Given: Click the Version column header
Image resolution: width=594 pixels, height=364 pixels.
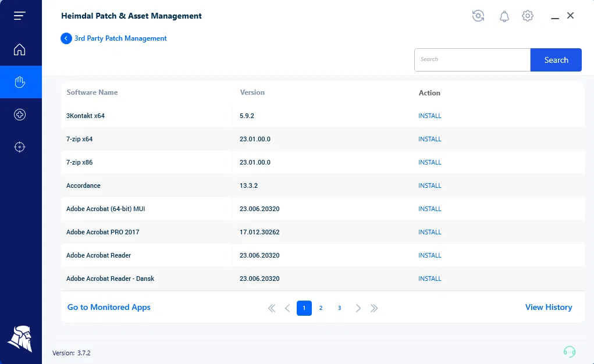Looking at the screenshot, I should coord(252,92).
